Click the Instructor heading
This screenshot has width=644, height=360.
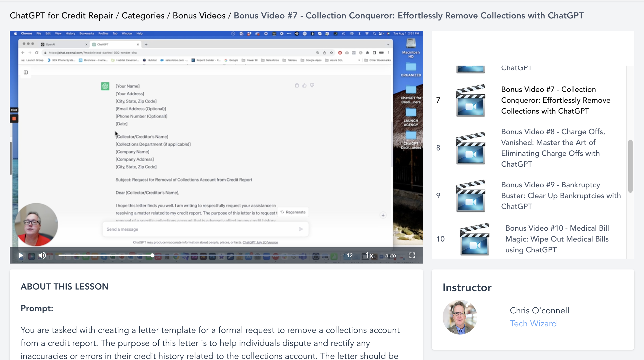[x=467, y=287]
